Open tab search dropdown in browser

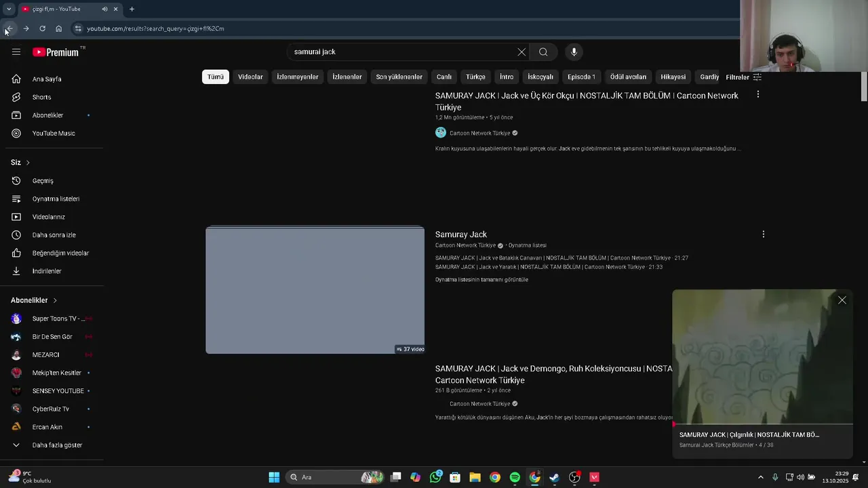point(9,9)
